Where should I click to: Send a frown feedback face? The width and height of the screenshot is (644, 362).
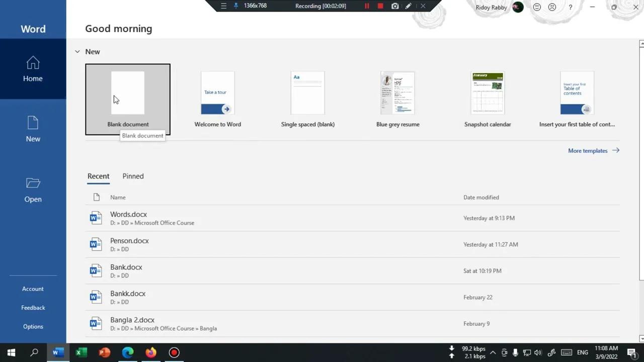(x=552, y=7)
